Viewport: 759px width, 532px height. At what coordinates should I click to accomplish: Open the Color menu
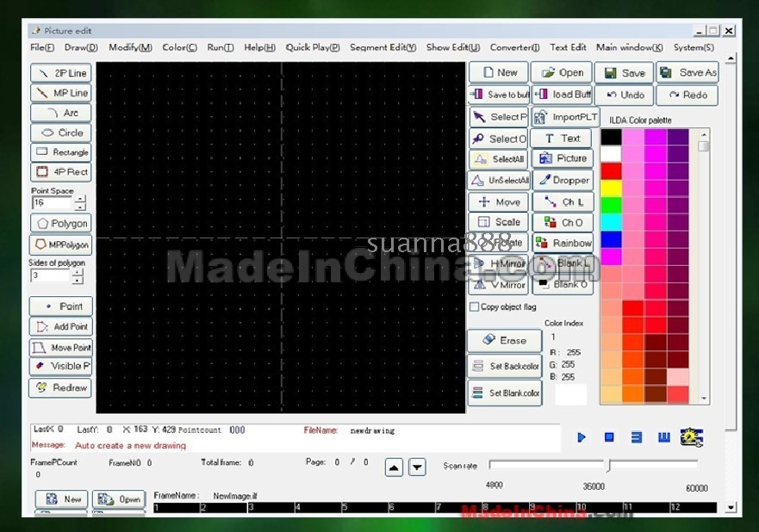(179, 47)
